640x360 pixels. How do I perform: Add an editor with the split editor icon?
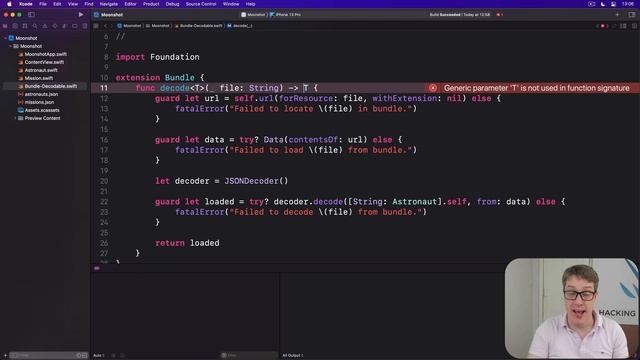tap(634, 26)
